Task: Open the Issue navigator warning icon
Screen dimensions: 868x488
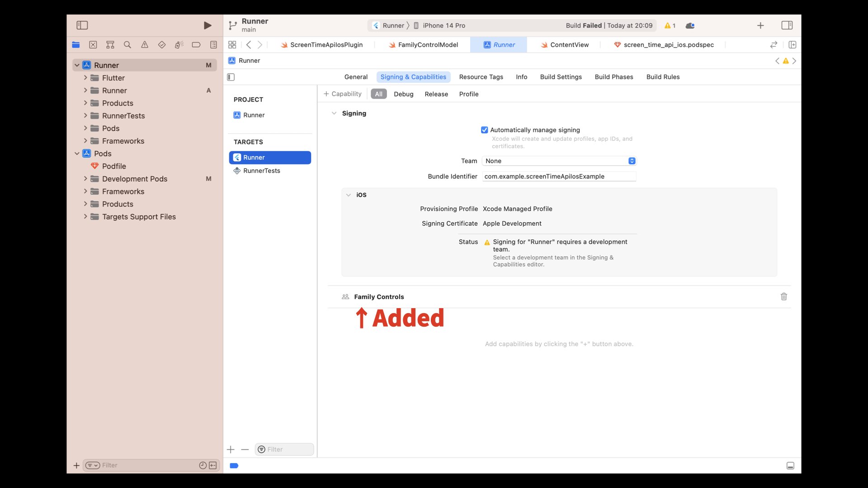Action: pos(145,45)
